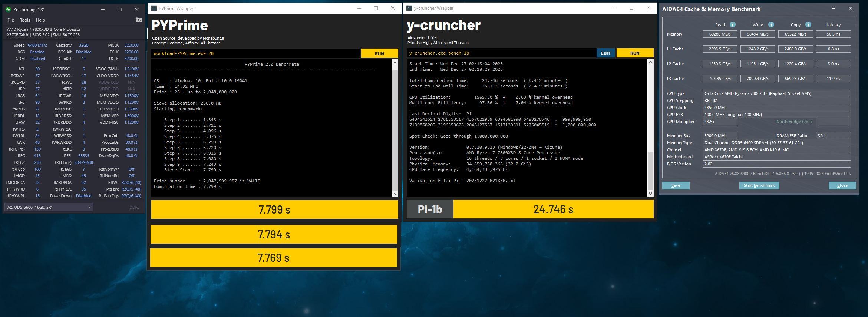Click the AIDA64 Read info icon
The image size is (868, 317).
tap(732, 24)
